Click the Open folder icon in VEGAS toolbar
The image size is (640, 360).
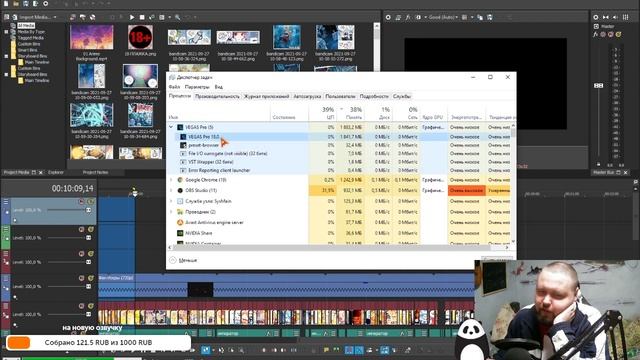click(16, 4)
